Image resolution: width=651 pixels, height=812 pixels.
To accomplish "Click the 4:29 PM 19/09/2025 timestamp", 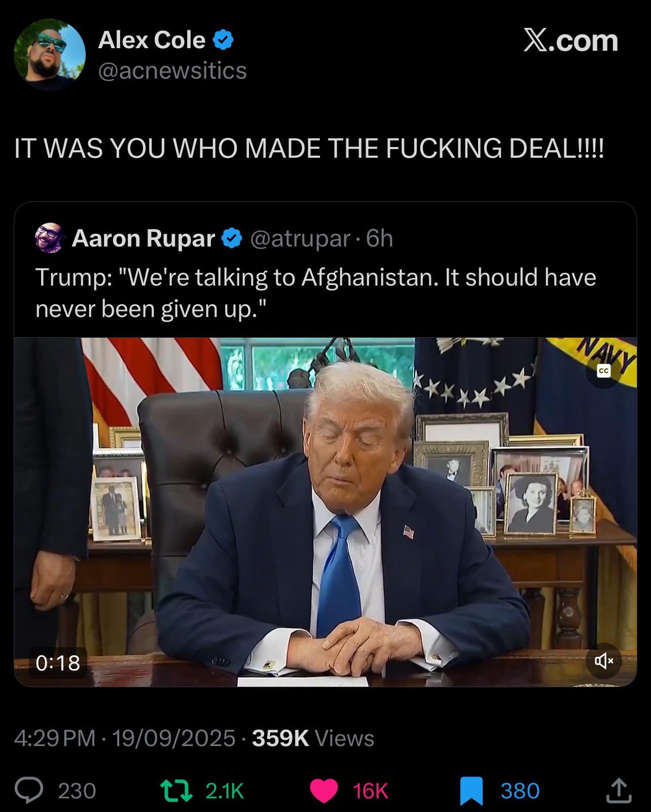I will (125, 738).
